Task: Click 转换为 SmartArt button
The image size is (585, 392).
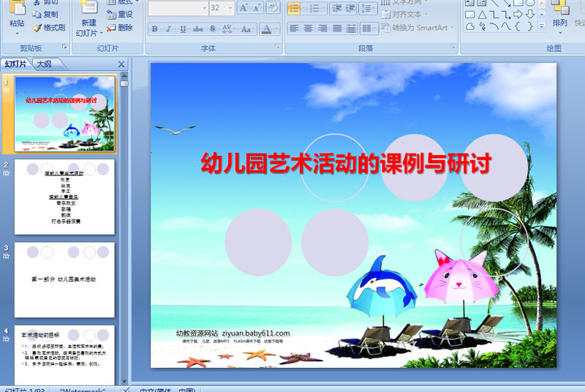Action: 417,28
